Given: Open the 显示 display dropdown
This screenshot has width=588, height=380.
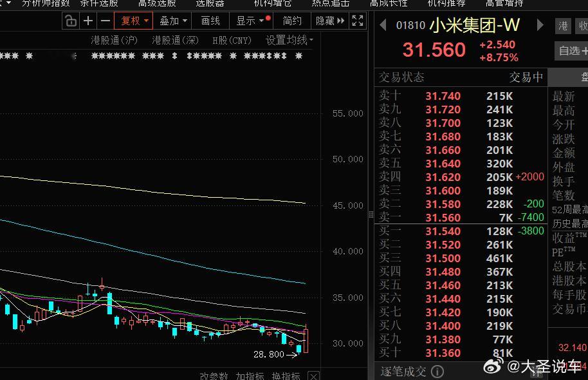Looking at the screenshot, I should point(252,21).
